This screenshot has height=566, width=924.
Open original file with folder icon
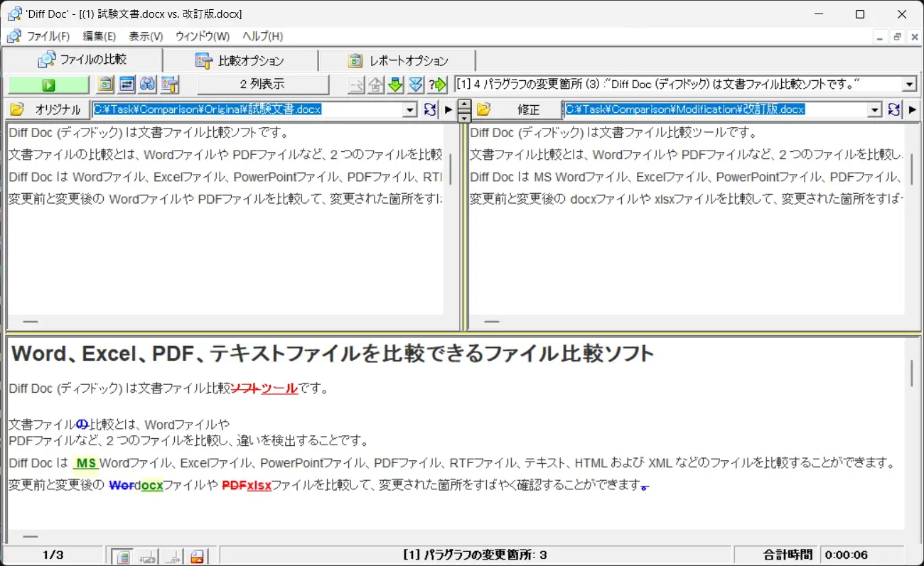pyautogui.click(x=17, y=109)
